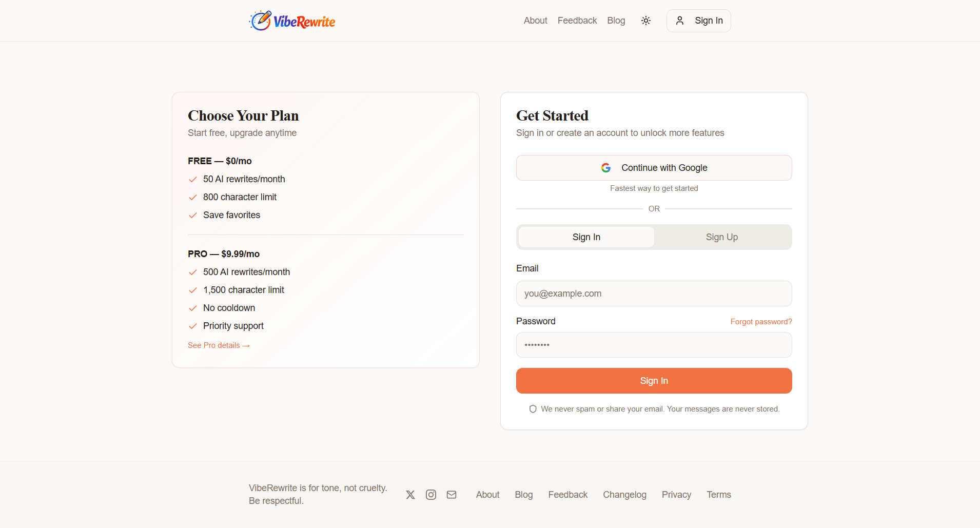
Task: Focus the Password input field
Action: pos(654,345)
